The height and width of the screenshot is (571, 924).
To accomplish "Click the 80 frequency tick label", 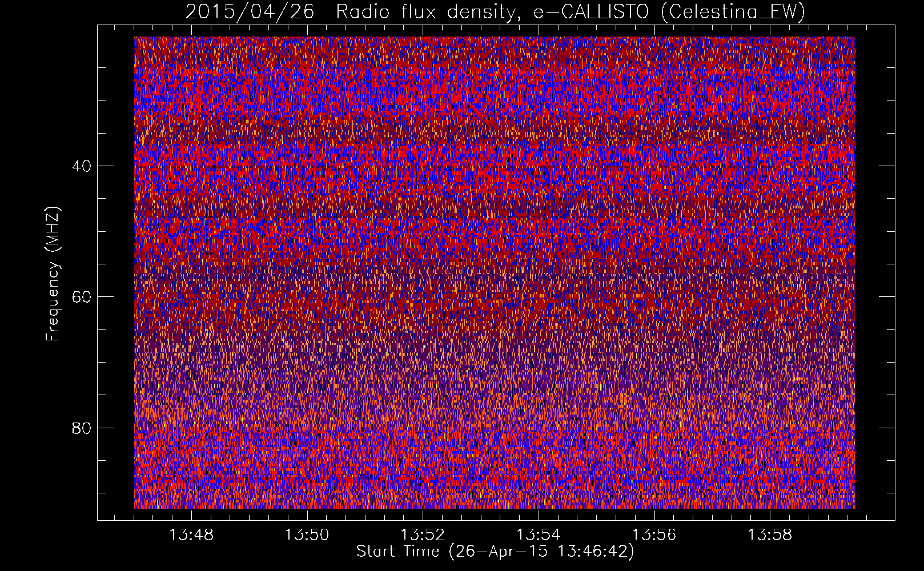I will (81, 428).
